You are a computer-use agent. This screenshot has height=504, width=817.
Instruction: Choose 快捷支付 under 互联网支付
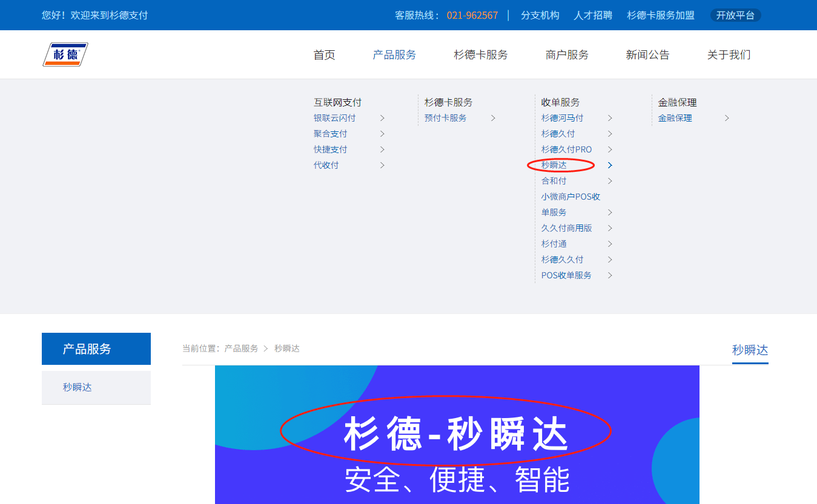[x=331, y=149]
